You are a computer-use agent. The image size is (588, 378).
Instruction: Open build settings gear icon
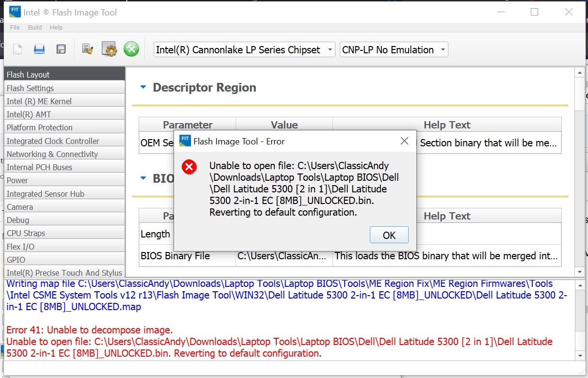[110, 49]
